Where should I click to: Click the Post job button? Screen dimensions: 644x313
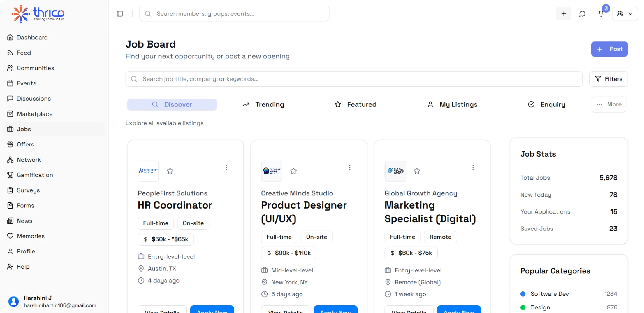(609, 49)
